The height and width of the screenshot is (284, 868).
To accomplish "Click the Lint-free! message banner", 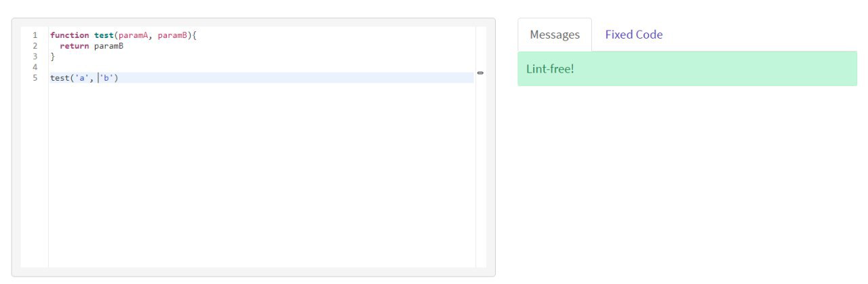I will 686,68.
